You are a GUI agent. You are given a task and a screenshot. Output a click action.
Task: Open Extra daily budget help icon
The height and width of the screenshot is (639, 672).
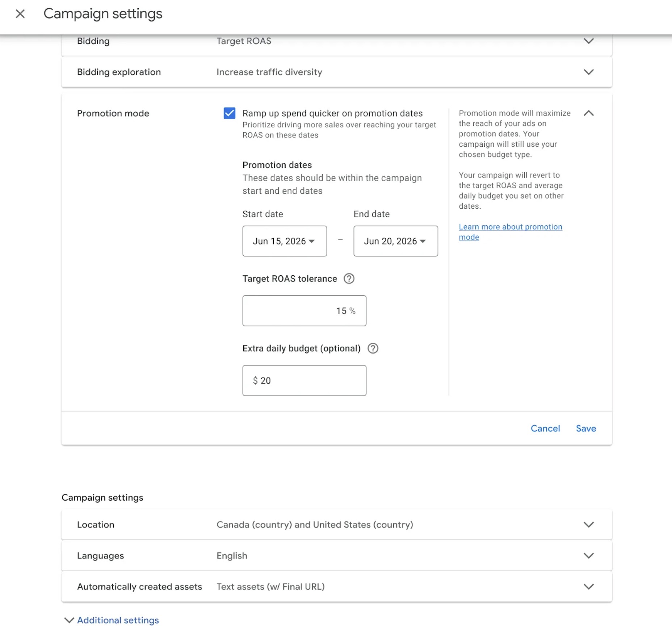(x=373, y=348)
